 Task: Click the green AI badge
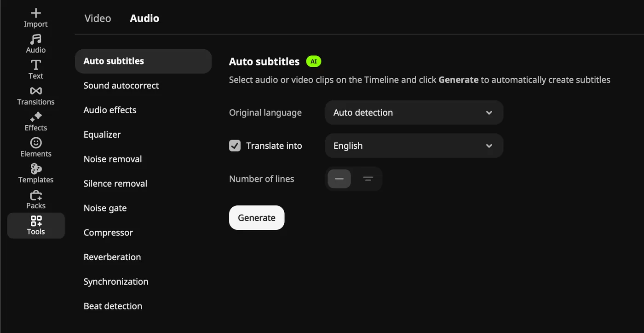pyautogui.click(x=314, y=61)
